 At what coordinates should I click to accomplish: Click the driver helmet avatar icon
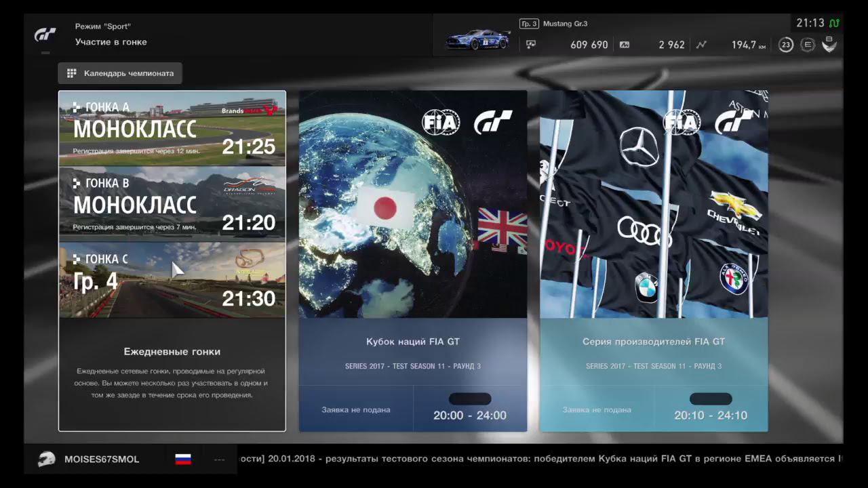point(47,459)
